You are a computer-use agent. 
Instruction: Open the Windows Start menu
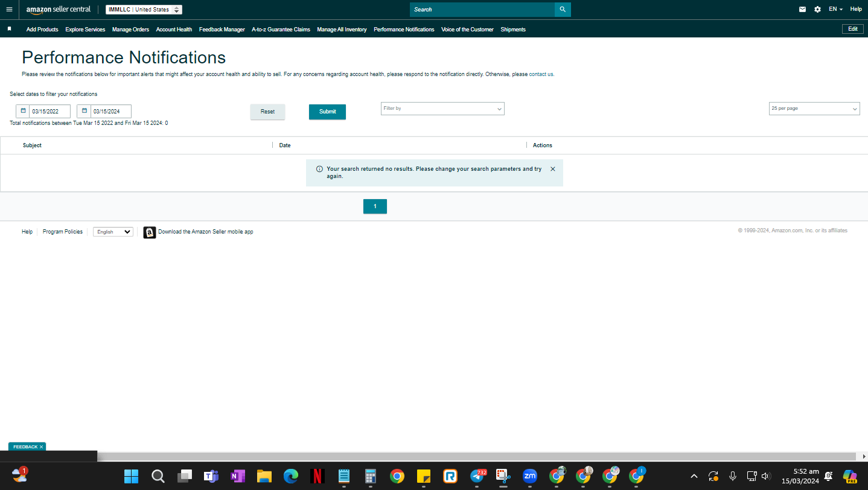[131, 476]
